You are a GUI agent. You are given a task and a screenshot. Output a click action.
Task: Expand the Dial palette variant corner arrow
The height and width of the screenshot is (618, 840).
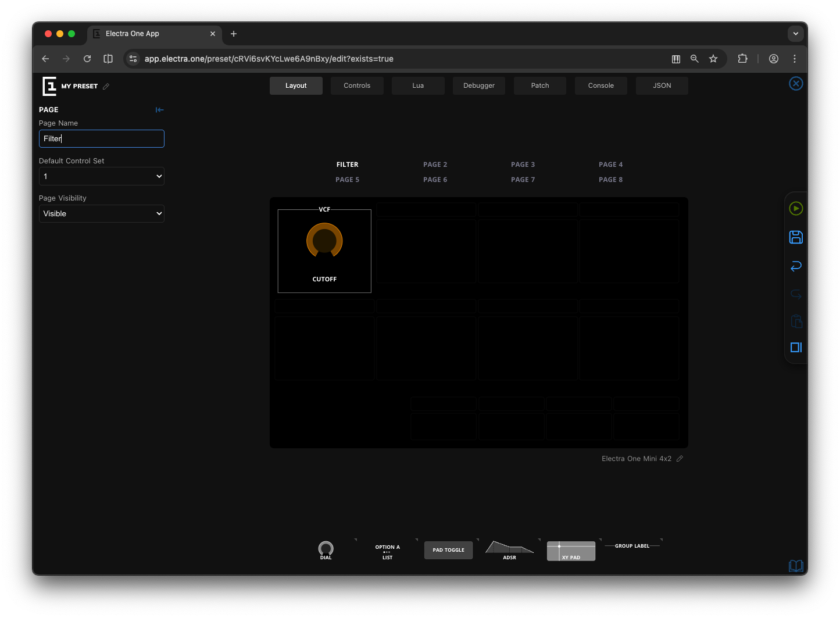[x=356, y=540]
